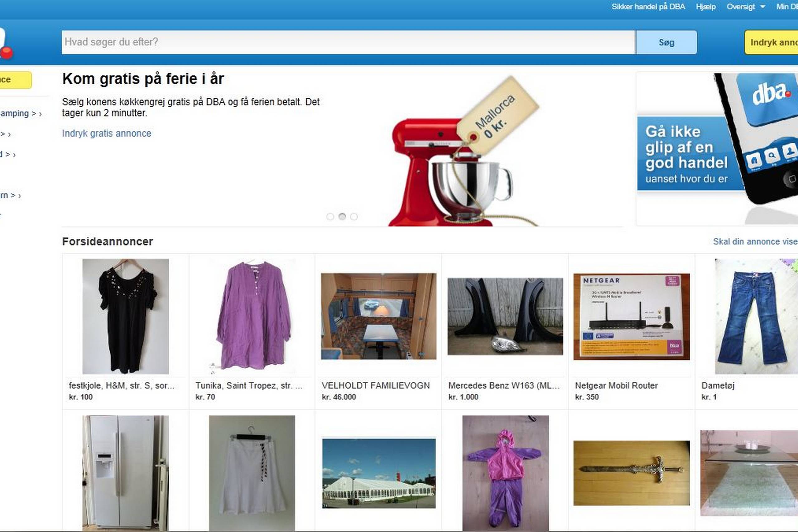798x532 pixels.
Task: Open the Mercedes Benz W163 listing image
Action: 505,316
